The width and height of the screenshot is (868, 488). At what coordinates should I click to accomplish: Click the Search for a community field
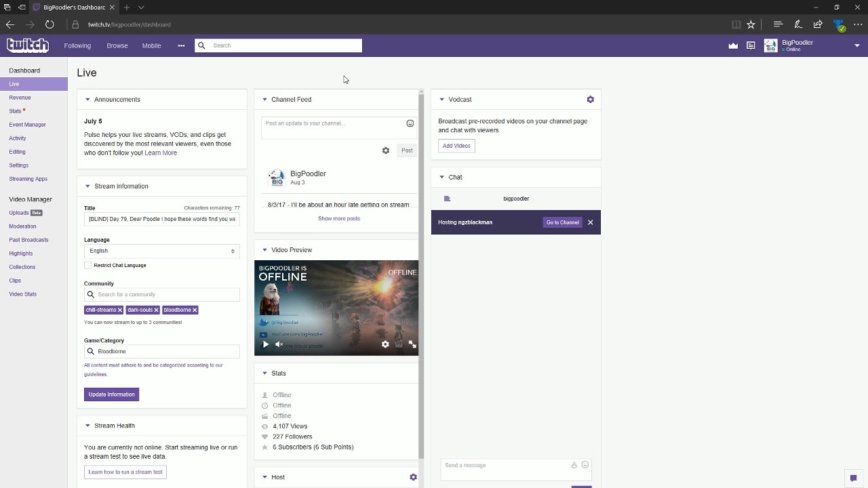click(161, 294)
